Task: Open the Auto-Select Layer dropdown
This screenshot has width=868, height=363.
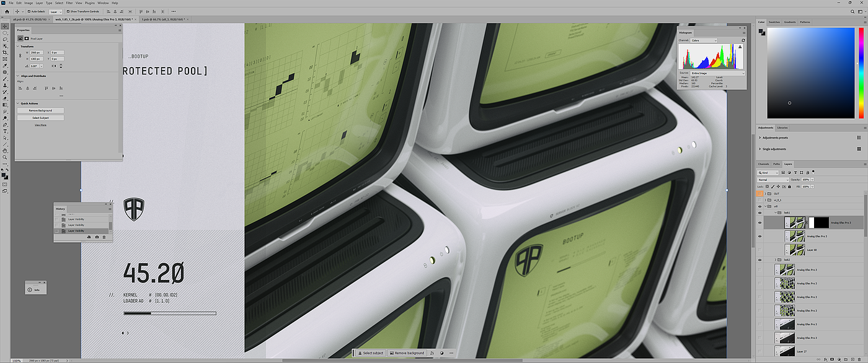Action: [55, 12]
